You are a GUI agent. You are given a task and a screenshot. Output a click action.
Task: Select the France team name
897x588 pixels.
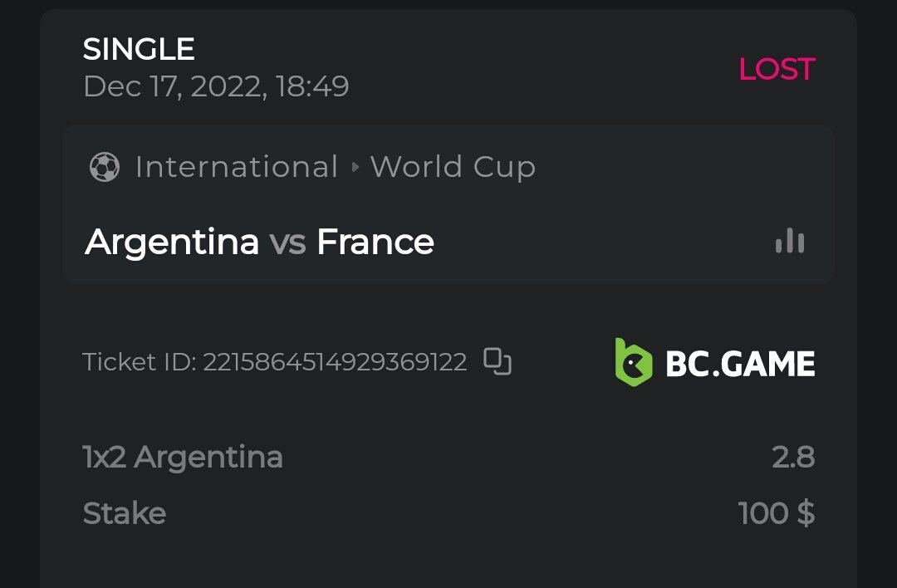(x=375, y=242)
